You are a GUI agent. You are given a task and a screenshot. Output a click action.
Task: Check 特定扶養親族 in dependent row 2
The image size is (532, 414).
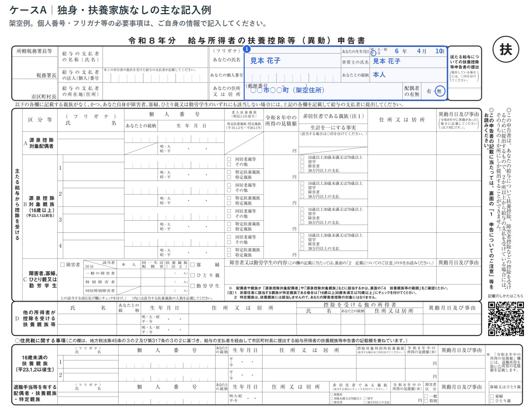tap(229, 198)
